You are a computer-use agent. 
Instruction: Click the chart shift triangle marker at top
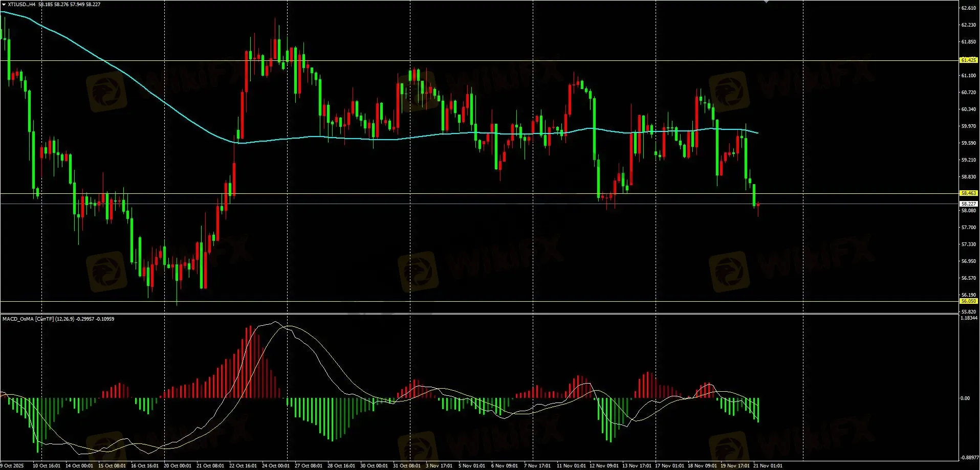[x=766, y=2]
